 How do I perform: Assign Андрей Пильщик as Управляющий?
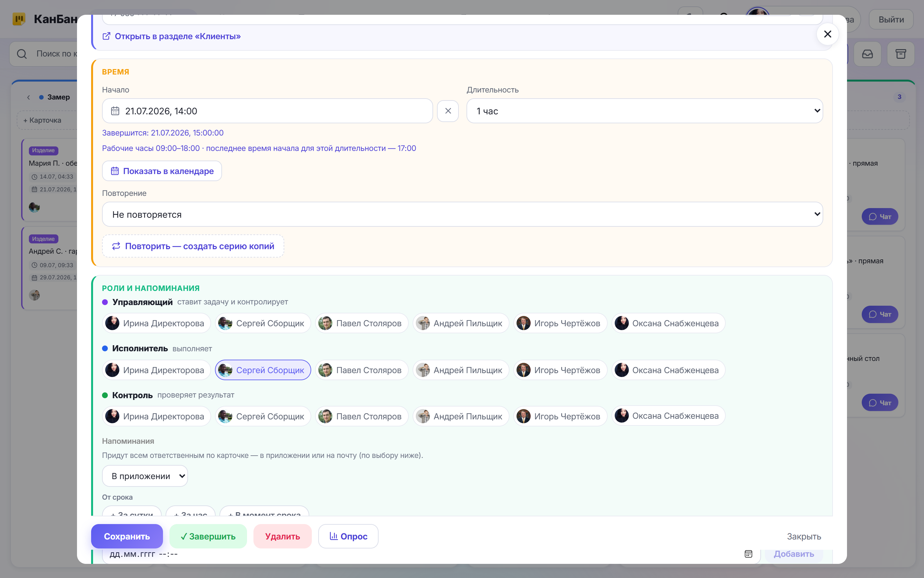[461, 323]
